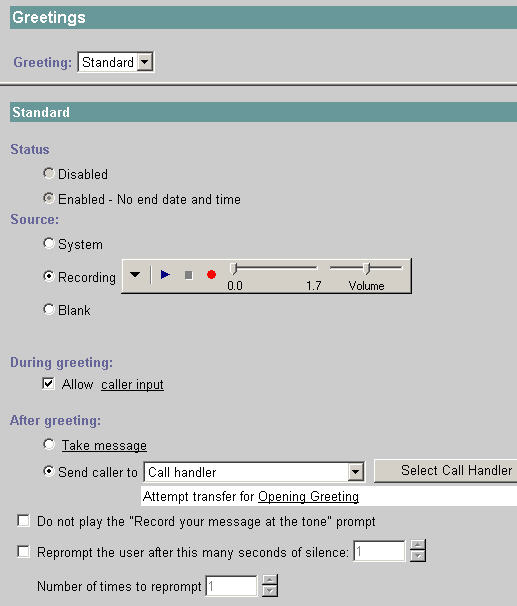
Task: Follow the Take message link
Action: tap(104, 445)
